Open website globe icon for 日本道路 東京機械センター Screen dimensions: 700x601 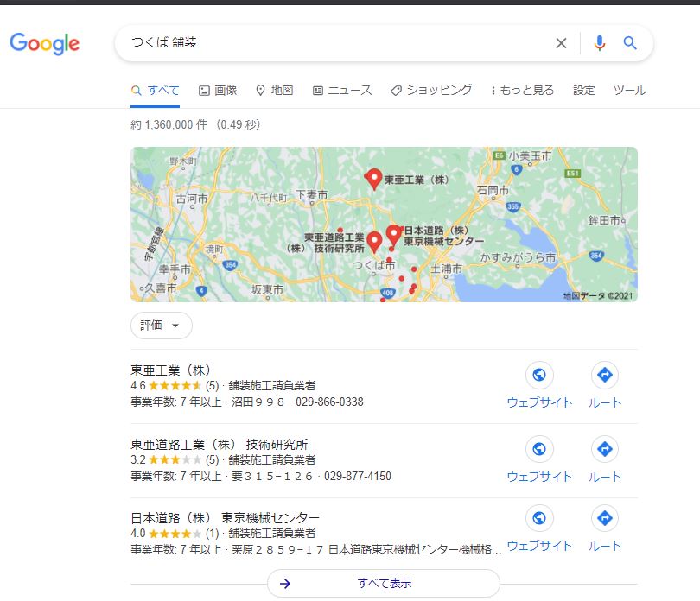(539, 518)
